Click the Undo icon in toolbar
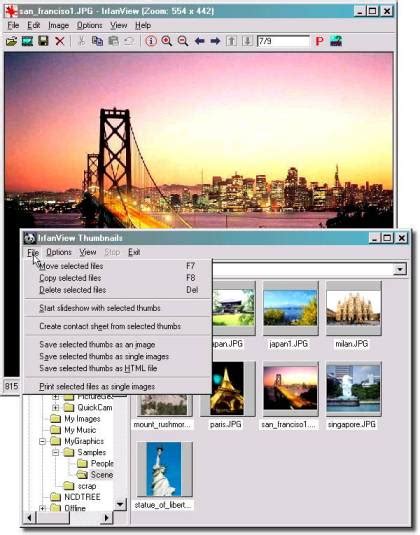420x535 pixels. coord(129,42)
